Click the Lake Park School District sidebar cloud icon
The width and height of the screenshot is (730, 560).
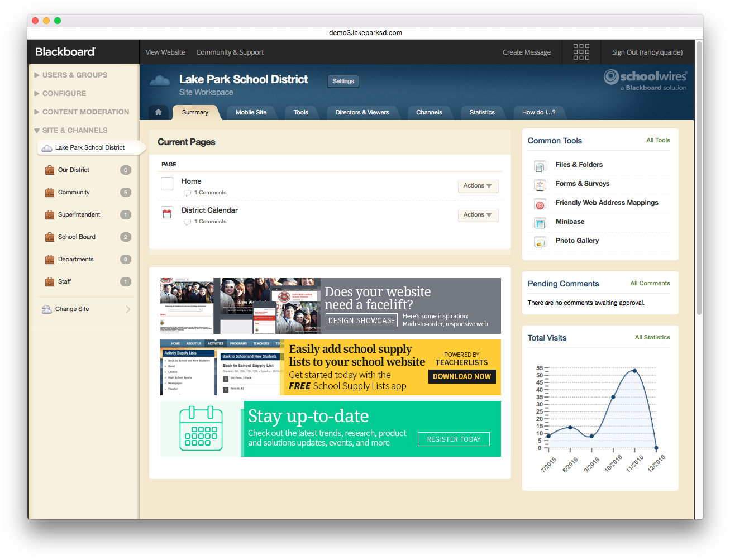(47, 148)
